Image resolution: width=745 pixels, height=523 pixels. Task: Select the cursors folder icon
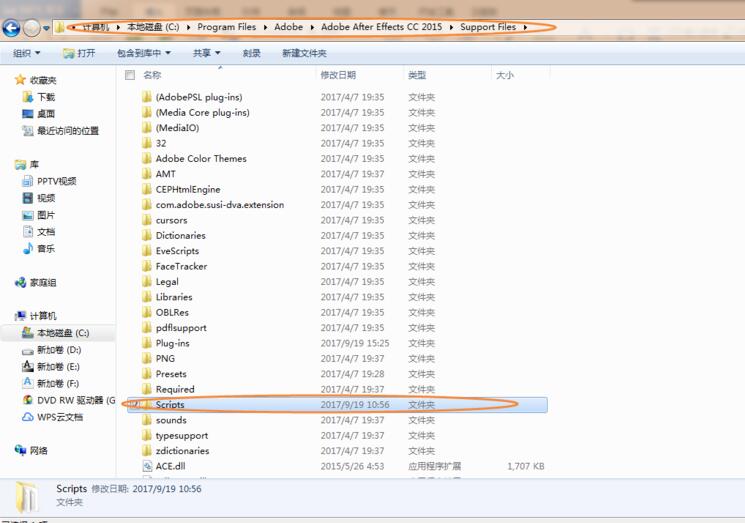(x=147, y=220)
